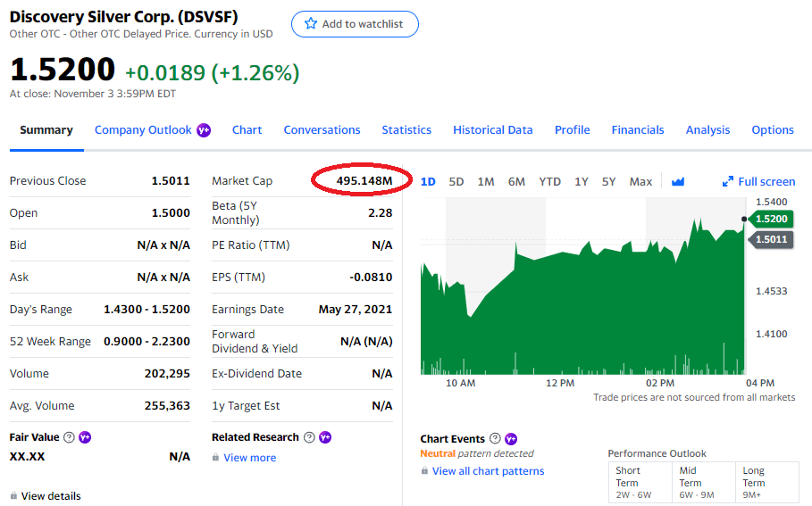Image resolution: width=812 pixels, height=506 pixels.
Task: Open the Financials tab
Action: coord(638,129)
